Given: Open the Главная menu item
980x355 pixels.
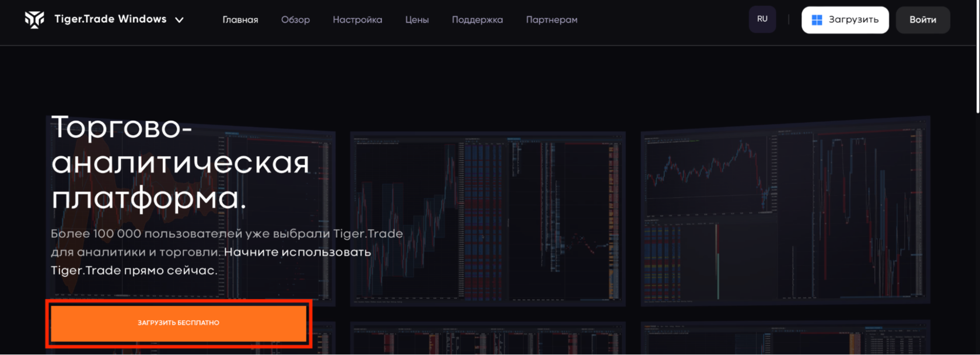Looking at the screenshot, I should click(x=240, y=20).
